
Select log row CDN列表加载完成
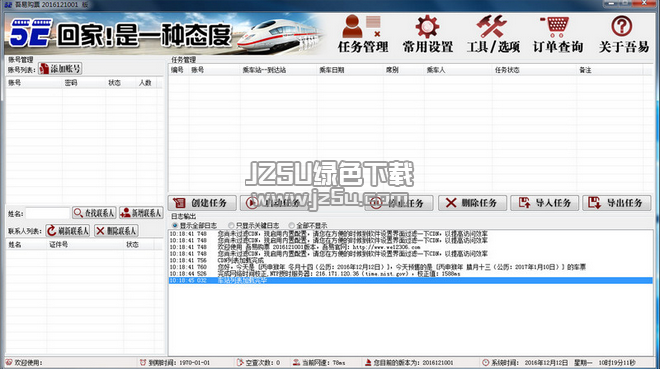[x=410, y=260]
